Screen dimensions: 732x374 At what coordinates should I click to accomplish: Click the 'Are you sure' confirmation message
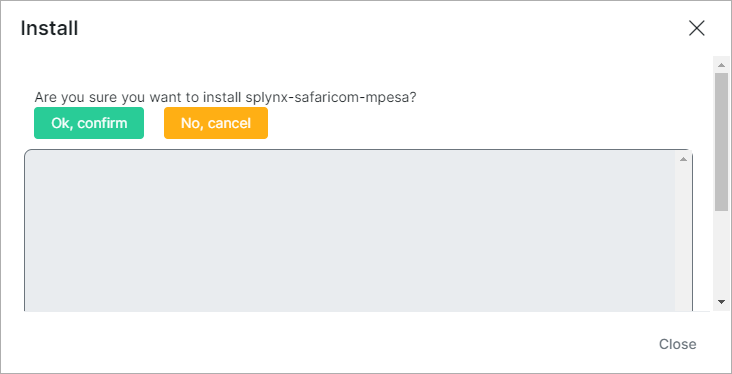click(x=225, y=98)
